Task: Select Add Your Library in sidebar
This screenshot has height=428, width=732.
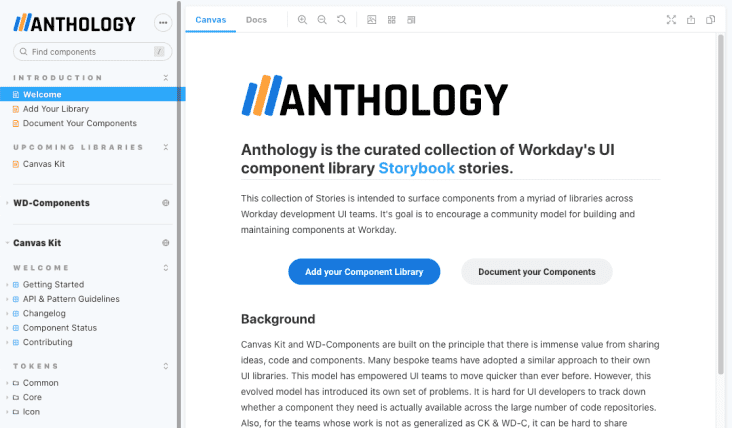Action: 56,109
